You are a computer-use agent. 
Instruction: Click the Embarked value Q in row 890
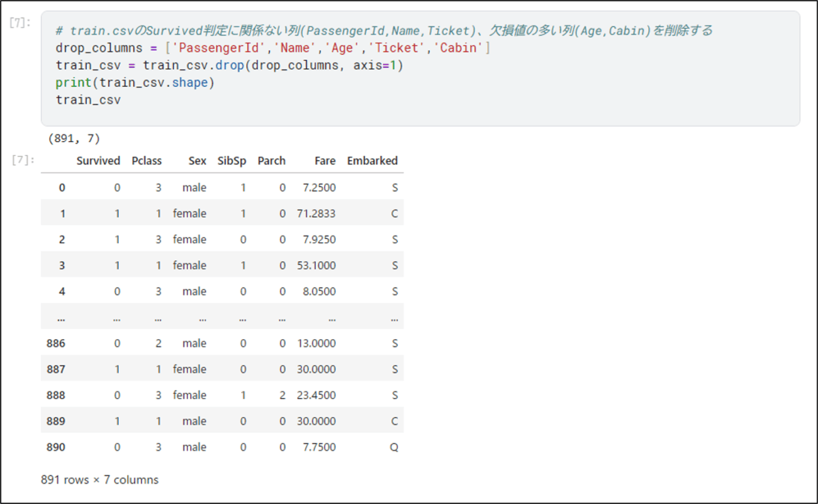[x=394, y=447]
